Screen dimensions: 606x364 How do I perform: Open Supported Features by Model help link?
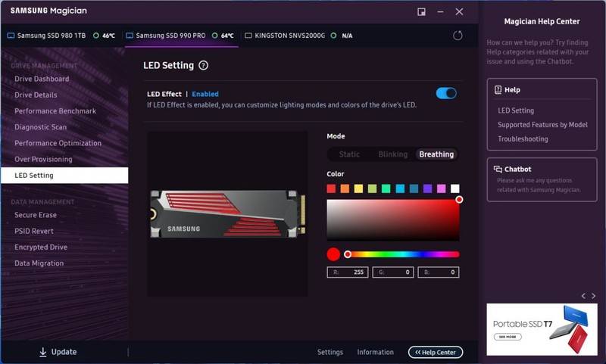(542, 125)
